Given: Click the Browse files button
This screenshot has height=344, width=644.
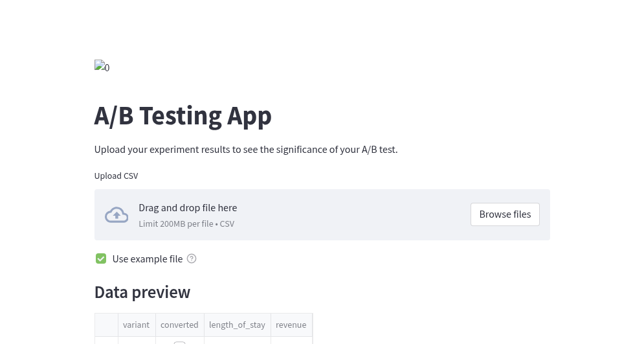Looking at the screenshot, I should click(x=505, y=214).
